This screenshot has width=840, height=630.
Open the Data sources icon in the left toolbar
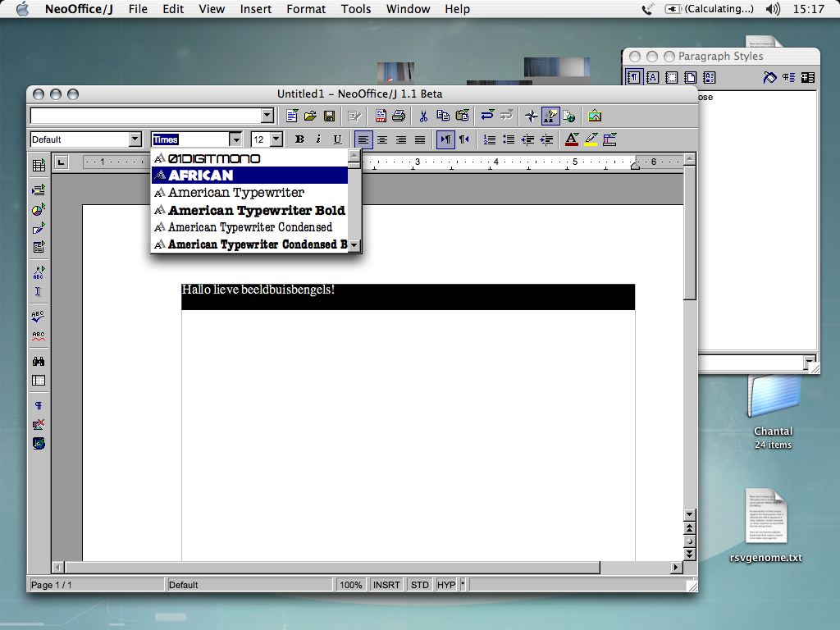pos(39,381)
